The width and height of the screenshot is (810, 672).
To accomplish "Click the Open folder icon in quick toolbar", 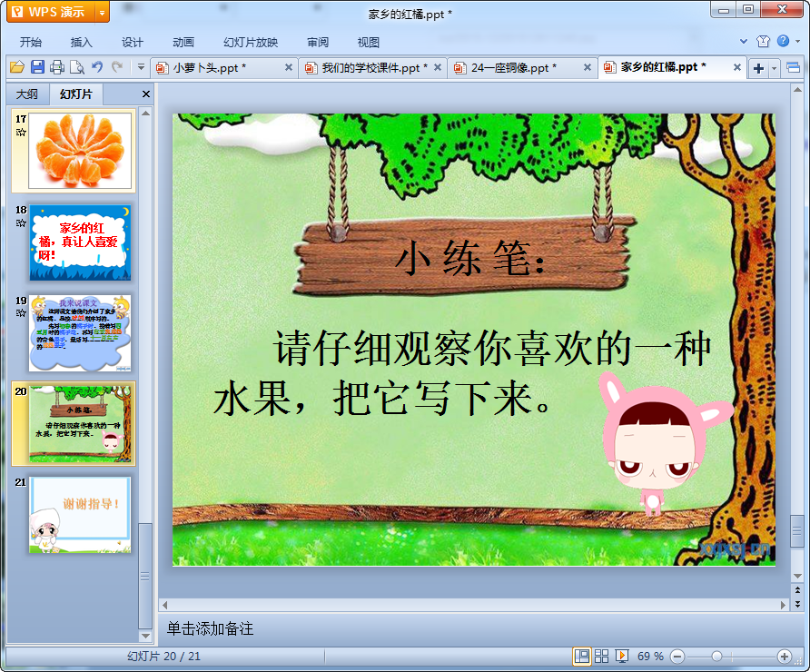I will 16,67.
